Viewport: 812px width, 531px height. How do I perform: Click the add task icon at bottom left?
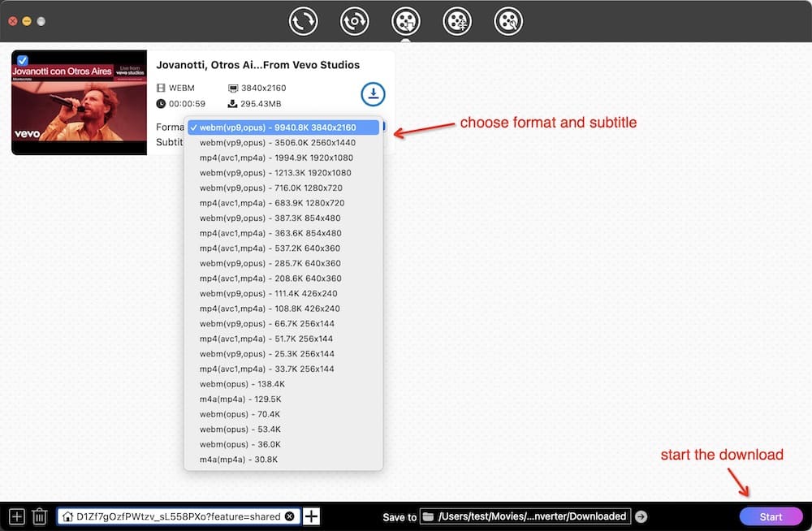[x=17, y=516]
